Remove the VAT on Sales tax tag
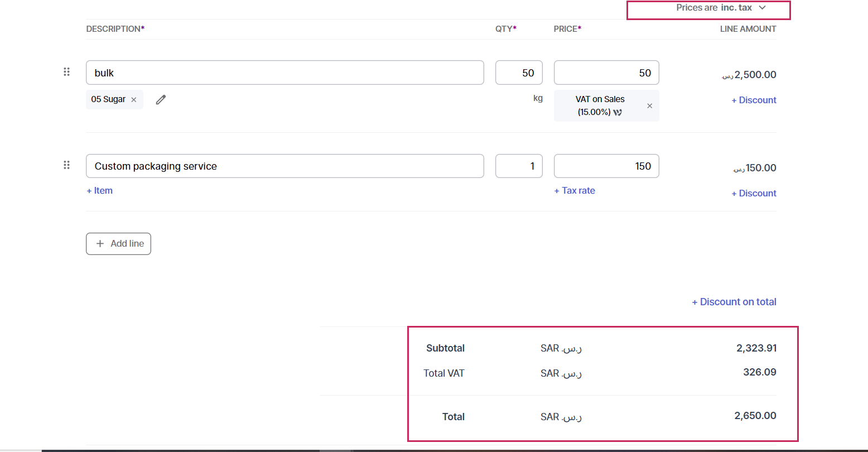This screenshot has height=452, width=868. coord(649,106)
